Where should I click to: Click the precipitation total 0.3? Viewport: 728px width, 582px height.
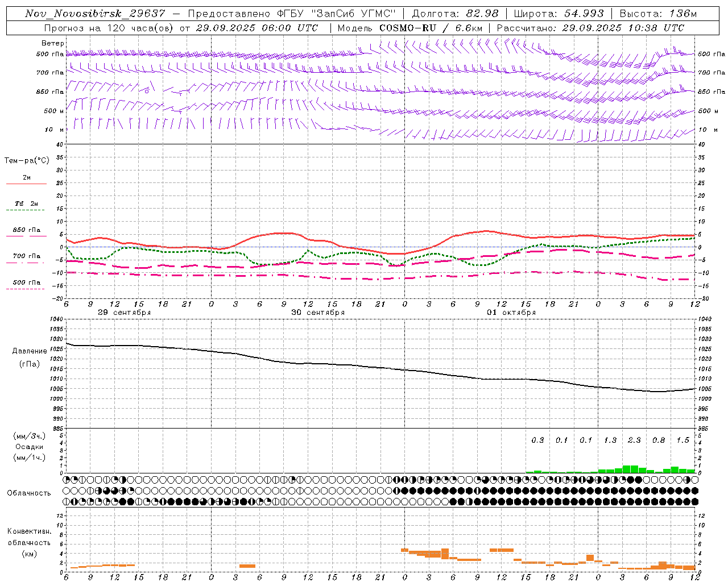click(x=537, y=440)
